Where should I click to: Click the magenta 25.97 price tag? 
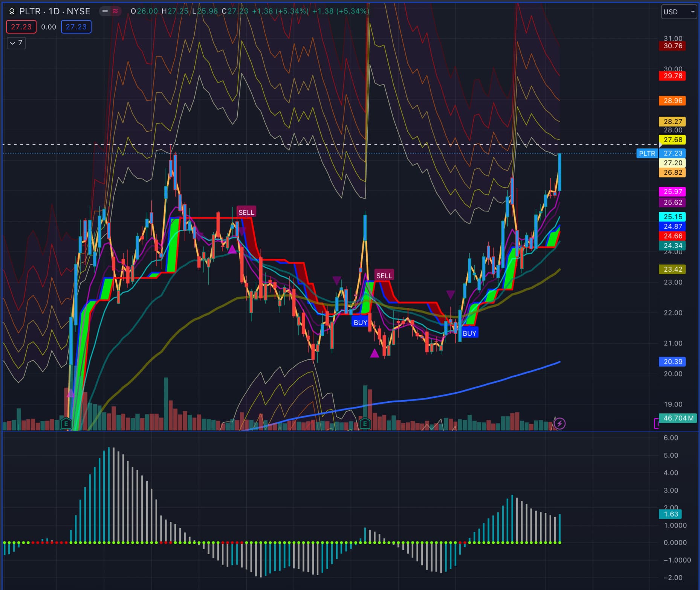tap(673, 191)
